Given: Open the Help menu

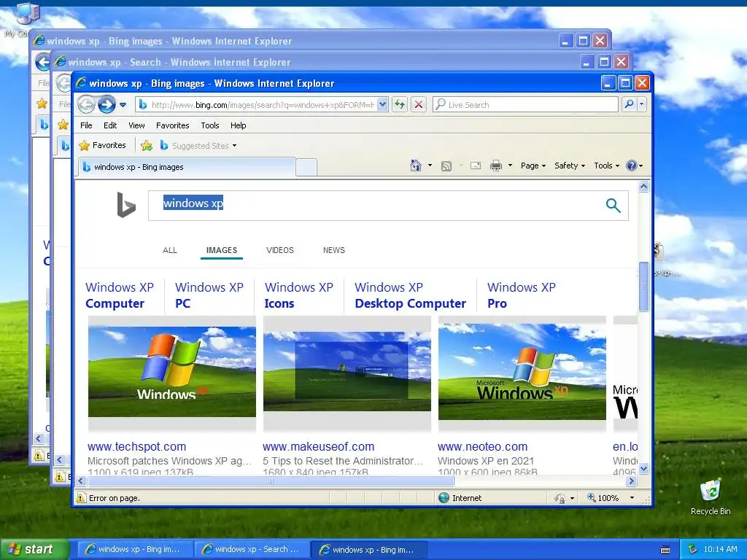Looking at the screenshot, I should [239, 125].
